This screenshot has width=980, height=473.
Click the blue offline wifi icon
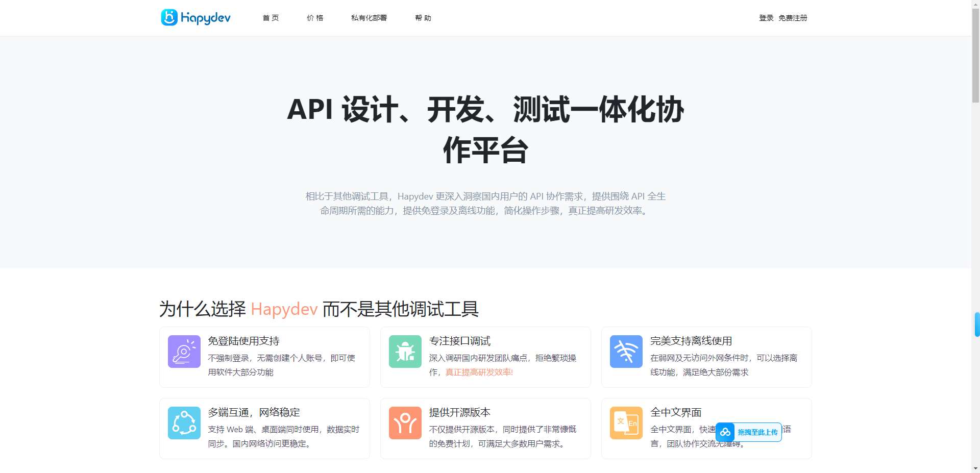coord(626,352)
